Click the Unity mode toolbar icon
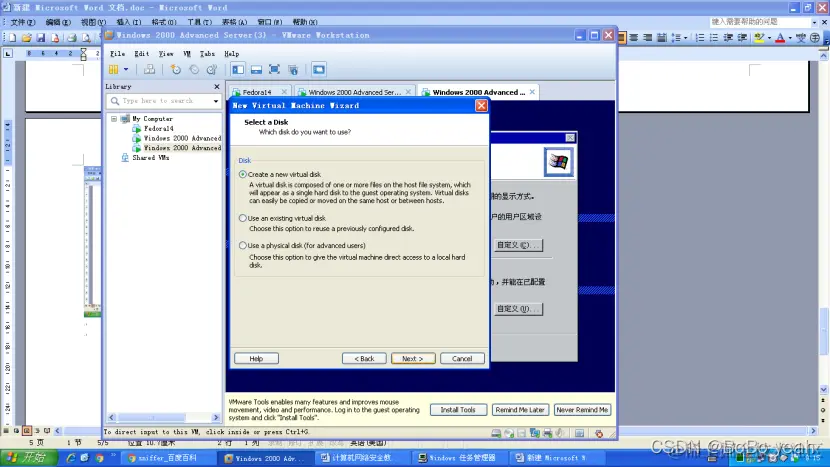This screenshot has height=467, width=830. click(293, 69)
